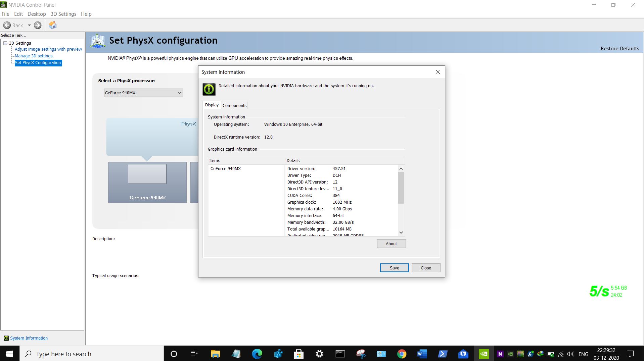The height and width of the screenshot is (361, 644).
Task: Click Restore Defaults
Action: (x=619, y=48)
